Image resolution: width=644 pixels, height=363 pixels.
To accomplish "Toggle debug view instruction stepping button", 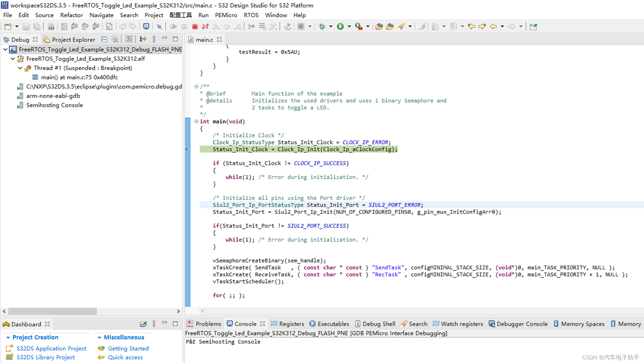I will [143, 39].
